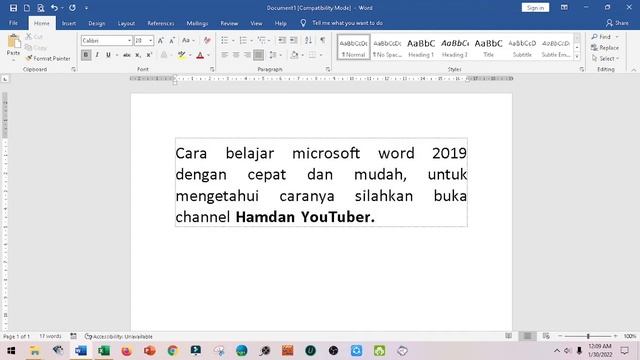The height and width of the screenshot is (360, 640).
Task: Toggle Justify alignment for the paragraph
Action: coord(259,55)
